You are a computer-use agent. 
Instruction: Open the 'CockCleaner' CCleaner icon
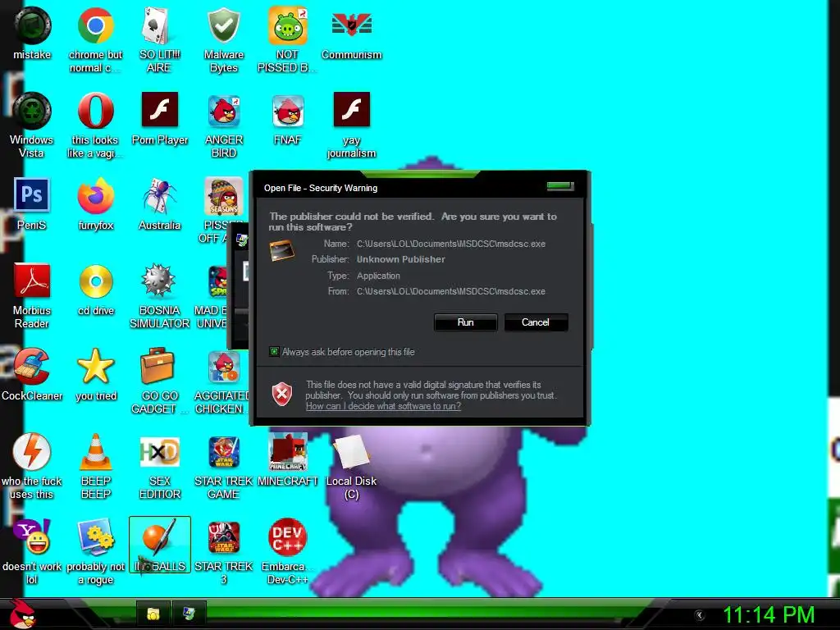click(31, 367)
